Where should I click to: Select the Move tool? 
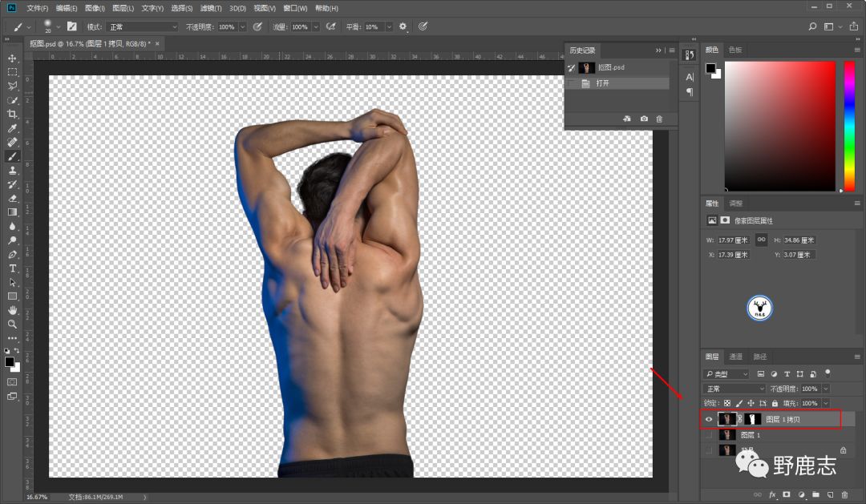point(12,58)
